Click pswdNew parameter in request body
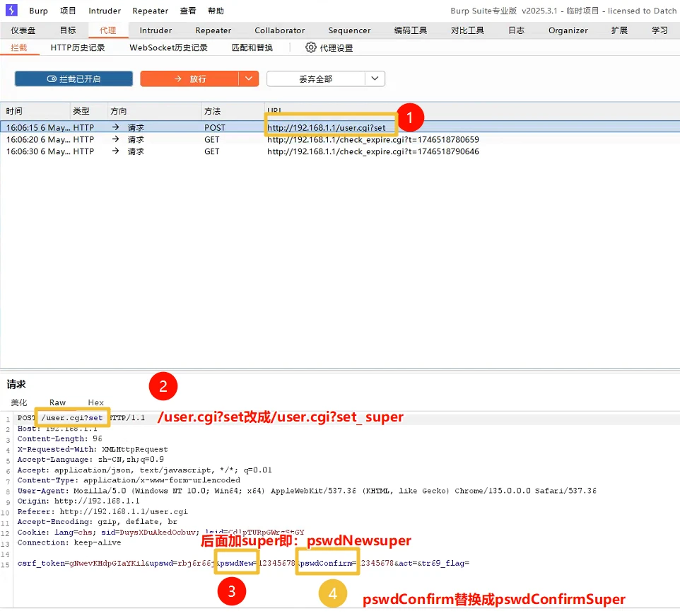Image resolution: width=680 pixels, height=616 pixels. click(x=238, y=563)
